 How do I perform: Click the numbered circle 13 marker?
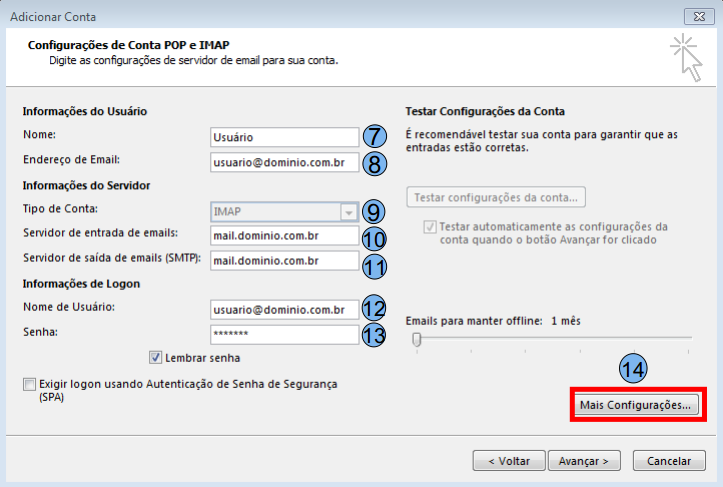pyautogui.click(x=373, y=336)
